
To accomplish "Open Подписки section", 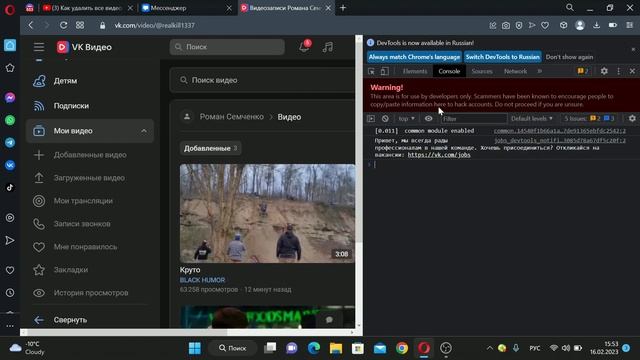I will 71,106.
